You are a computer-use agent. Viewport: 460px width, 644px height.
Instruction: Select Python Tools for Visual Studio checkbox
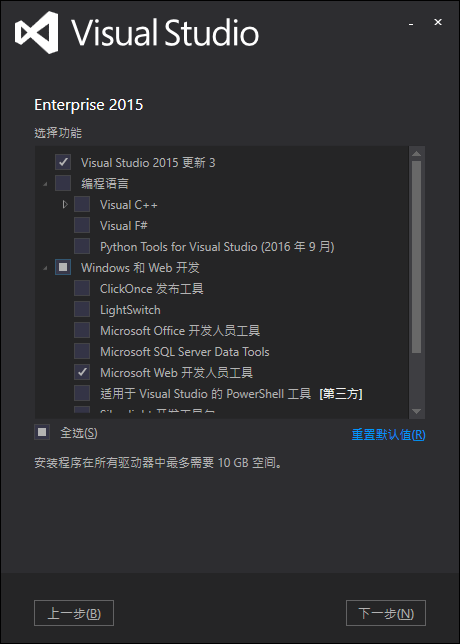pyautogui.click(x=82, y=246)
